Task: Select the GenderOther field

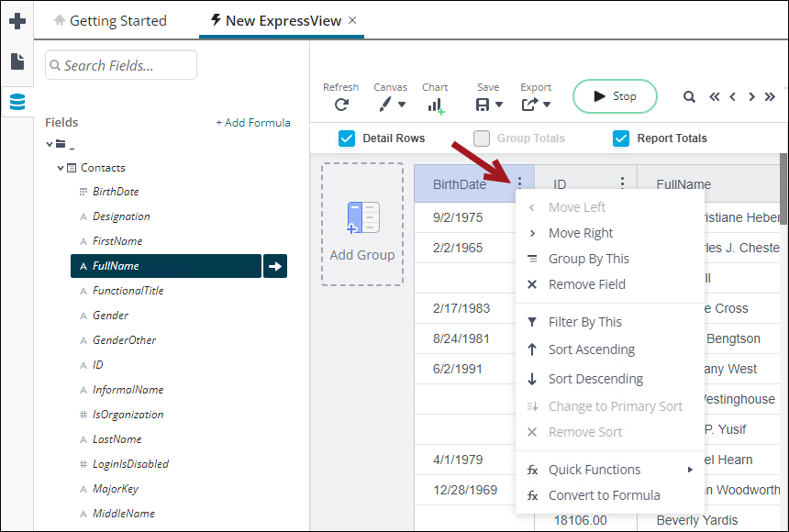Action: click(124, 340)
